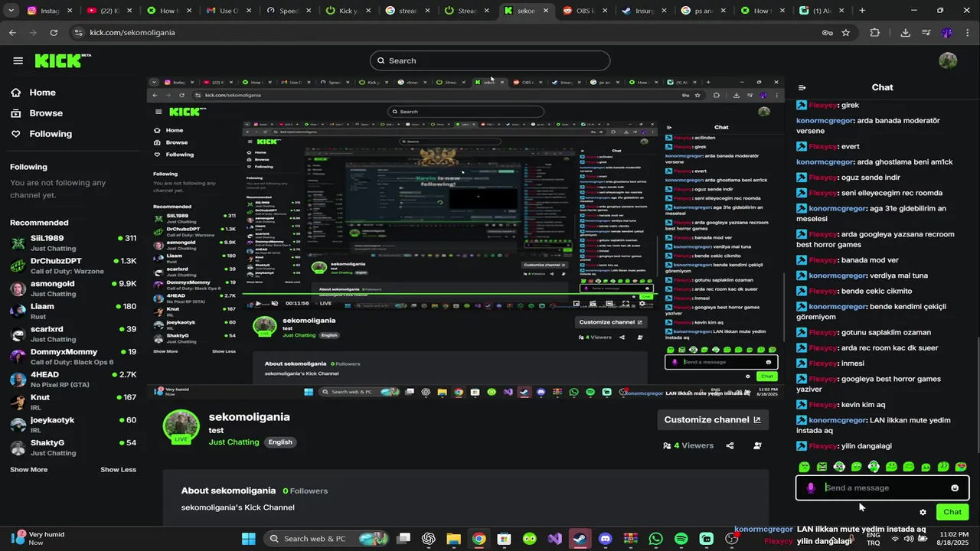The width and height of the screenshot is (980, 551).
Task: Open Google Chrome from taskbar
Action: [x=479, y=539]
